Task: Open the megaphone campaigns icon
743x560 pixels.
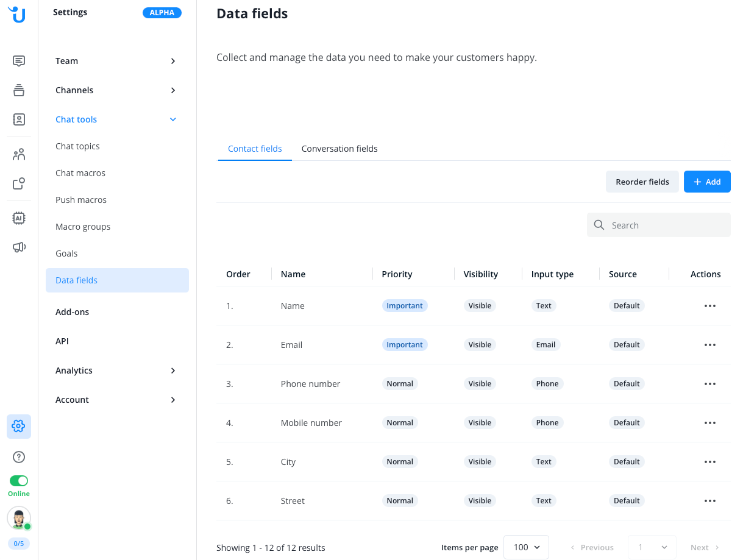Action: tap(19, 247)
